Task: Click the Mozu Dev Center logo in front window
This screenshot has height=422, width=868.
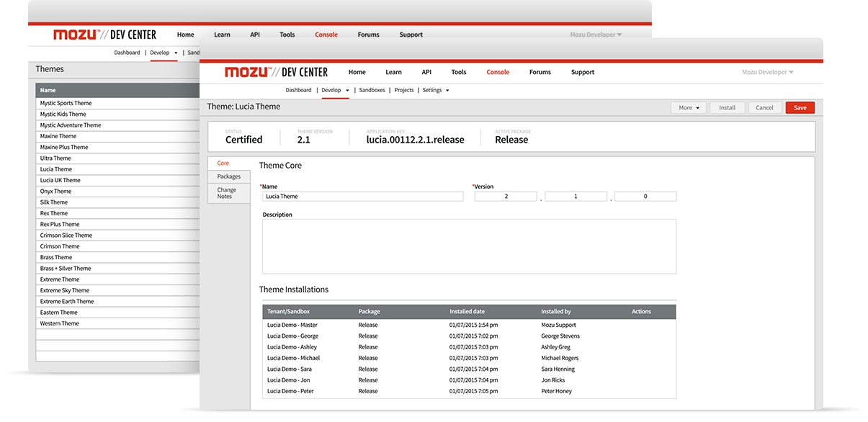Action: coord(276,72)
